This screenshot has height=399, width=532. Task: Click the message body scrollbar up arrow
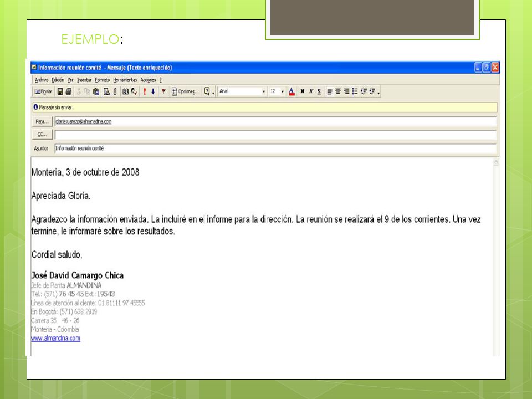coord(495,162)
